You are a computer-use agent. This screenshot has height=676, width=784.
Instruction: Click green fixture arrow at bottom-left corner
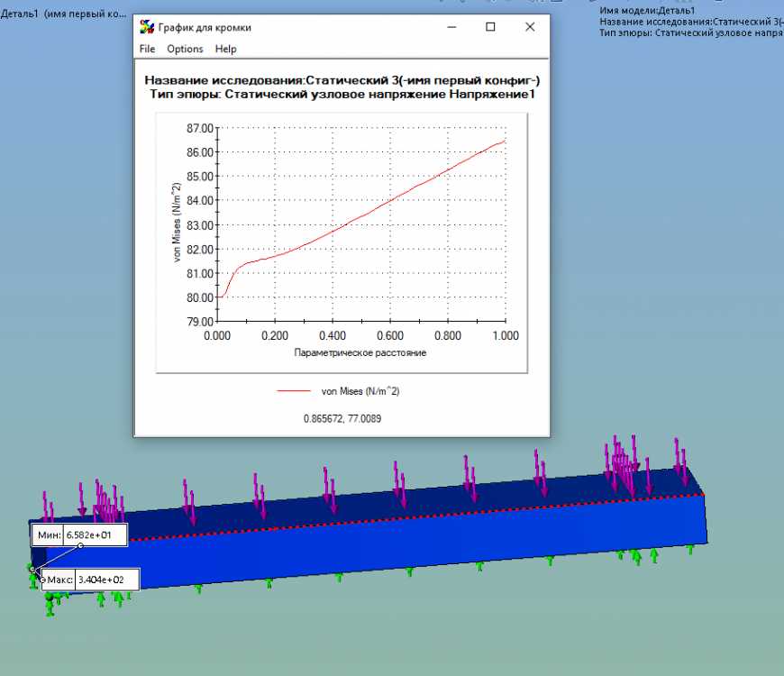point(50,604)
